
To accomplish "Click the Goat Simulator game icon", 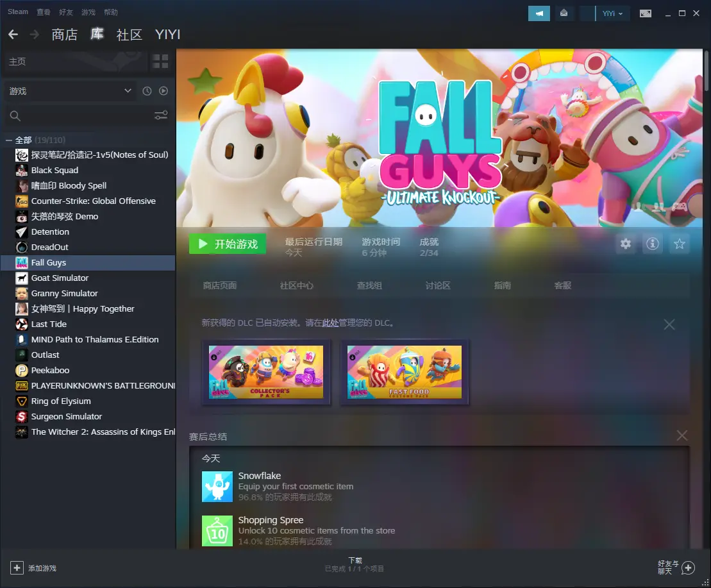I will click(x=22, y=278).
